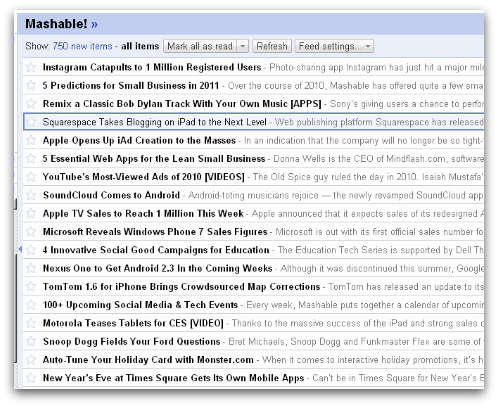498x407 pixels.
Task: Open '5 Essential Web Apps for the Lean Small Business'
Action: (x=154, y=159)
